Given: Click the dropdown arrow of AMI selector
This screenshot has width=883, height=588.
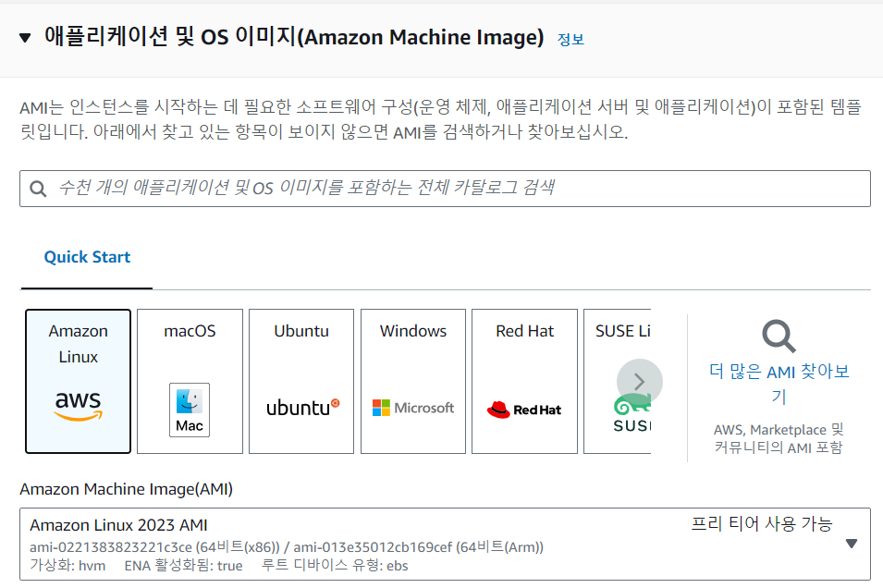Looking at the screenshot, I should [x=852, y=544].
